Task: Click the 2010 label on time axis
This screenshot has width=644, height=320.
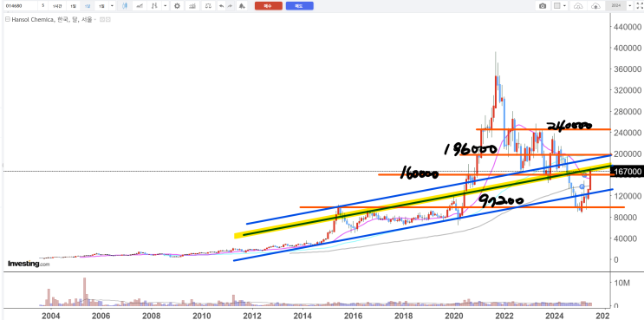Action: coord(202,315)
